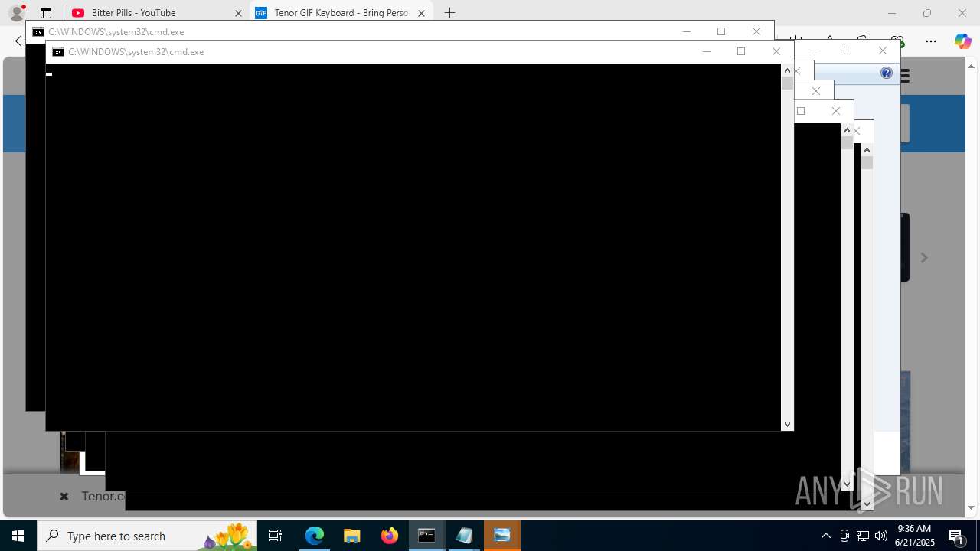Close the rear cmd.exe window

(756, 31)
